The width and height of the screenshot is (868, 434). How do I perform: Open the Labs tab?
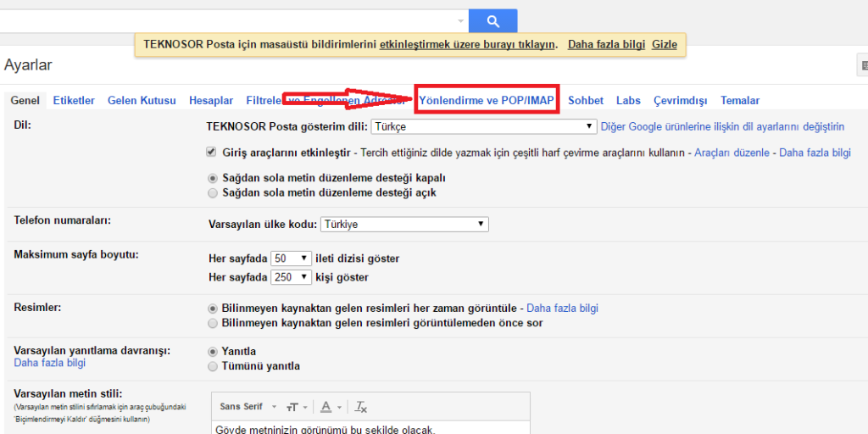coord(628,101)
